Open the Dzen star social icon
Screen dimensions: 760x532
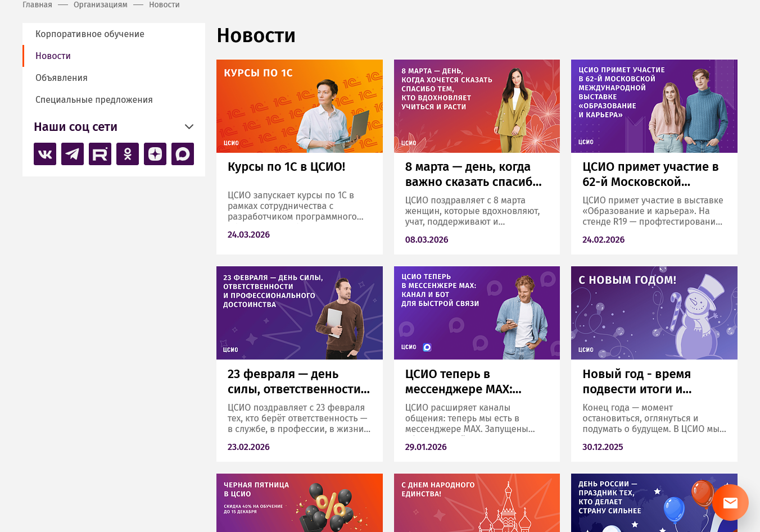point(155,154)
